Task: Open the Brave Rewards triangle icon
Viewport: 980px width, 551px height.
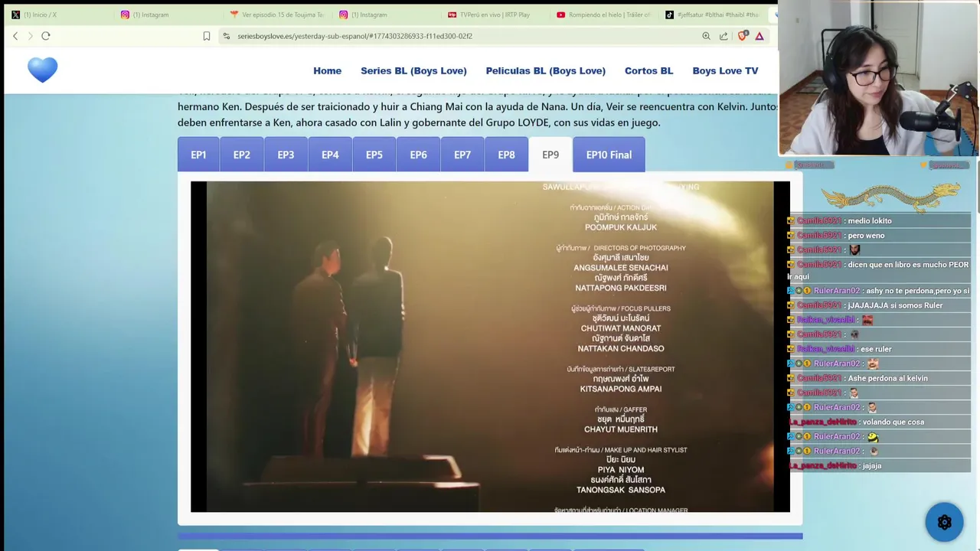Action: [759, 36]
